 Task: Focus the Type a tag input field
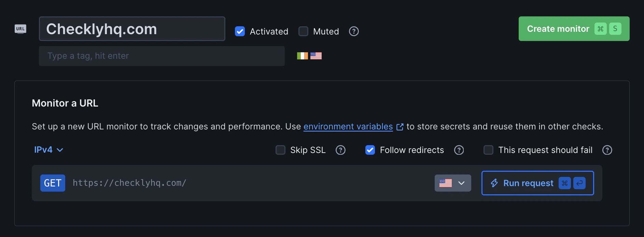(x=162, y=56)
